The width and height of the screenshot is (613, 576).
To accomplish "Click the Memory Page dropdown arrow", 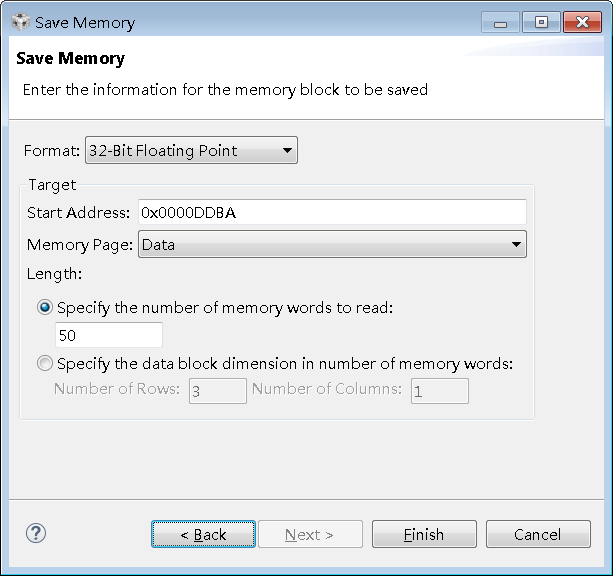I will (516, 244).
